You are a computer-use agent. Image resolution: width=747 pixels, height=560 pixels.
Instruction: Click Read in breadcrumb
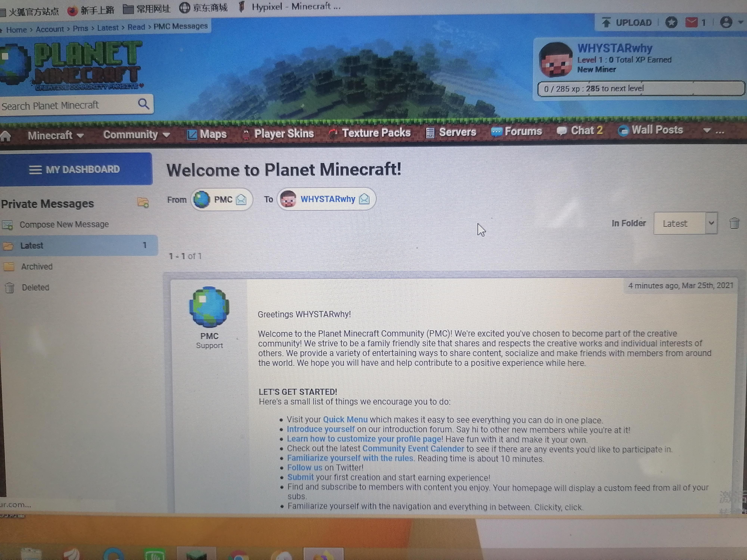tap(136, 27)
